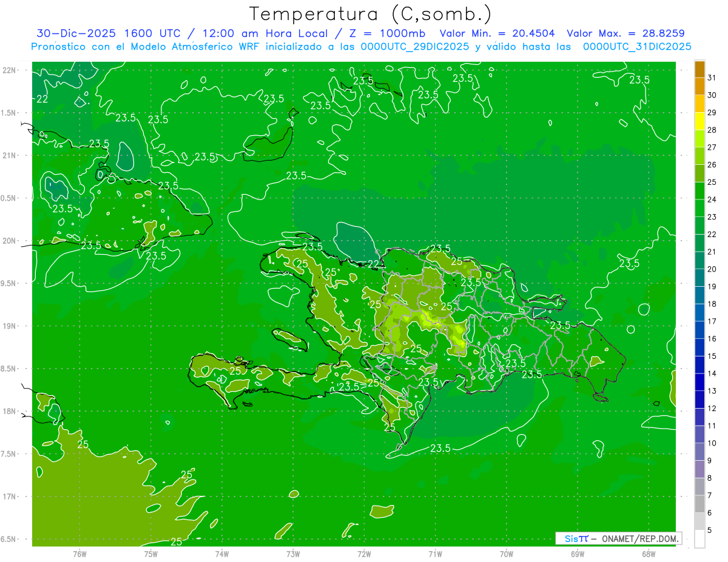Click the colorbar swatch between 27 and 28
The width and height of the screenshot is (728, 562).
(x=699, y=139)
